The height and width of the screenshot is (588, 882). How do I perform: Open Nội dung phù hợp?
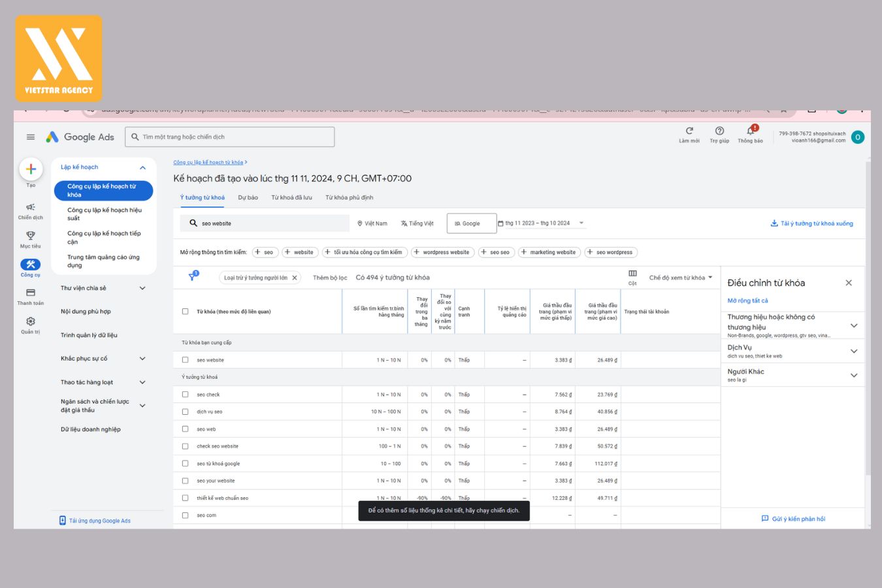coord(86,312)
